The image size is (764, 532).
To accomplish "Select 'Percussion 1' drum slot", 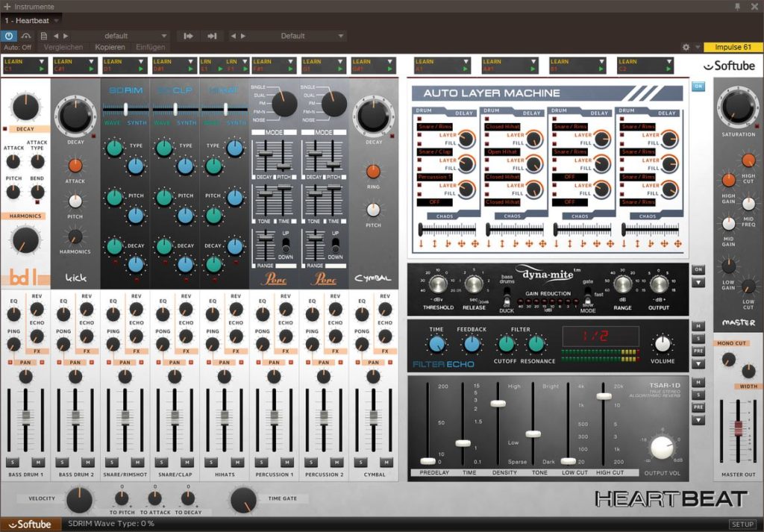I will tap(435, 177).
